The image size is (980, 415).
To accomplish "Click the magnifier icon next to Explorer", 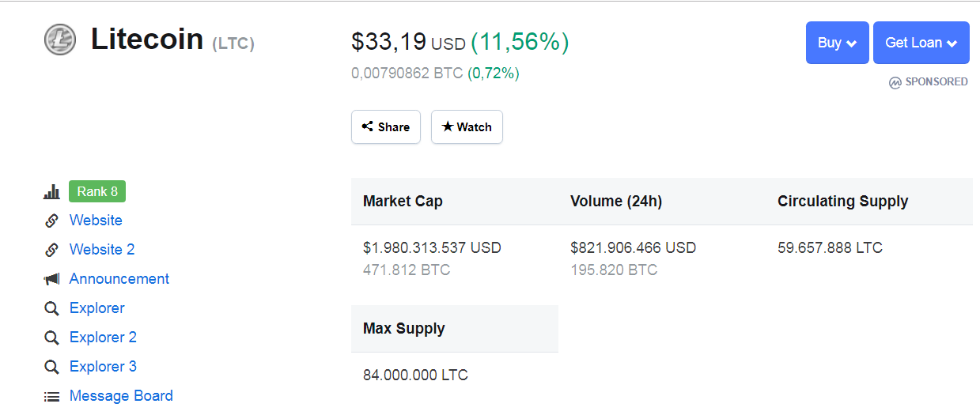I will pyautogui.click(x=51, y=308).
